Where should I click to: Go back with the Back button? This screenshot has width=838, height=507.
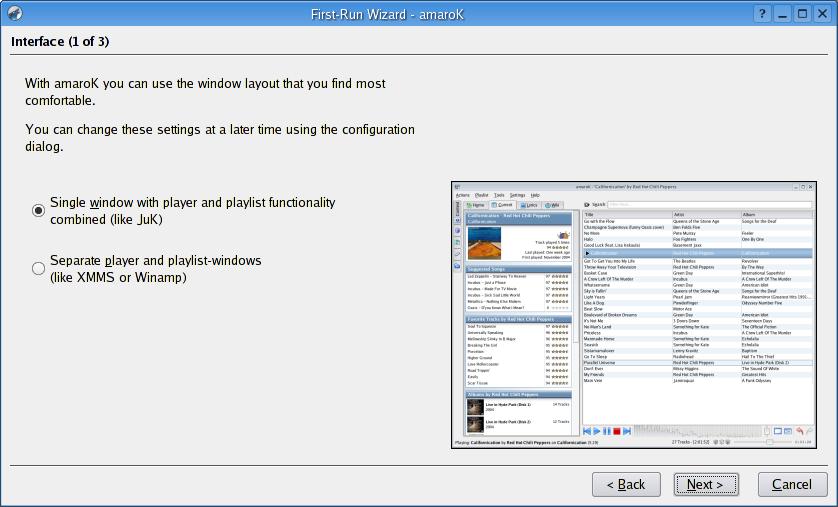pos(626,484)
